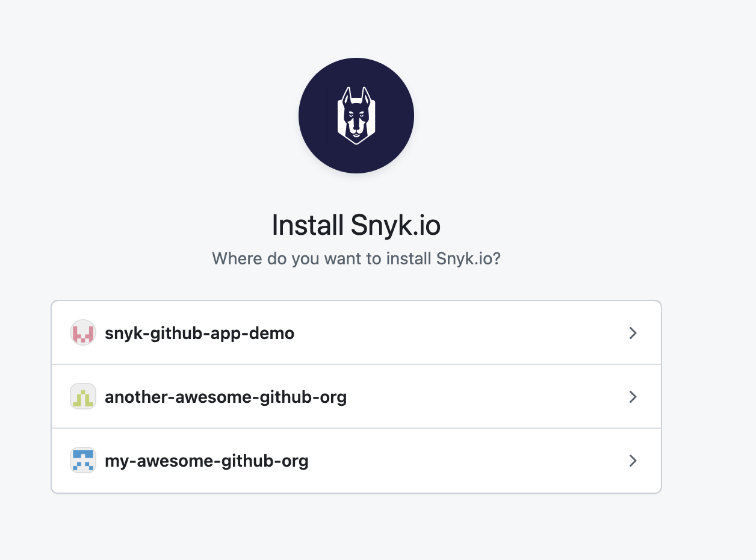
Task: Select the blue pixelated organization avatar
Action: pyautogui.click(x=83, y=460)
